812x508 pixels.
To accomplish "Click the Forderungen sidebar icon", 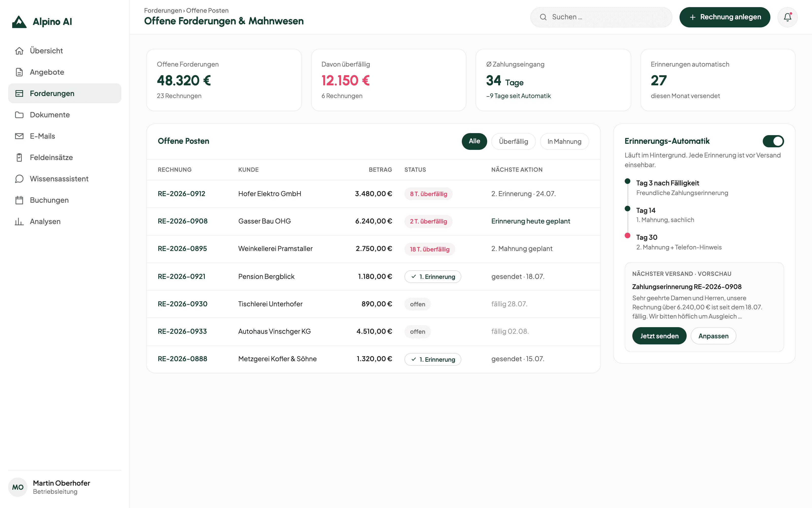I will click(x=19, y=93).
